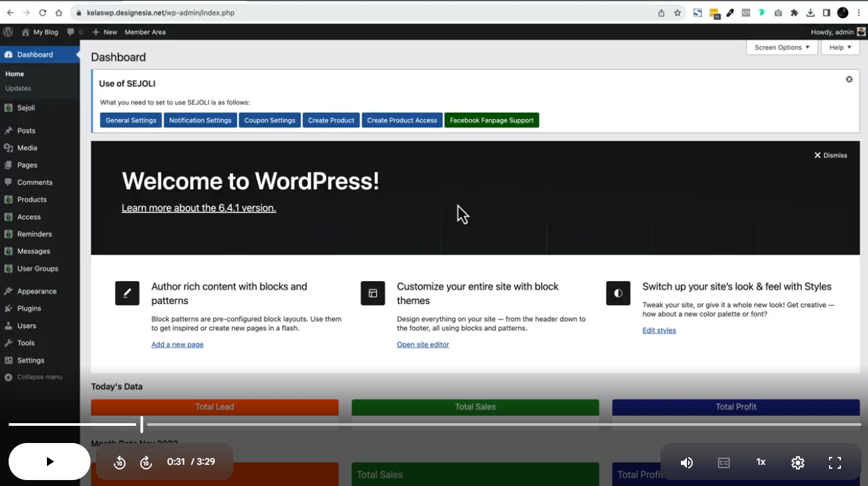The image size is (868, 486).
Task: Click the Create Product button
Action: point(331,120)
